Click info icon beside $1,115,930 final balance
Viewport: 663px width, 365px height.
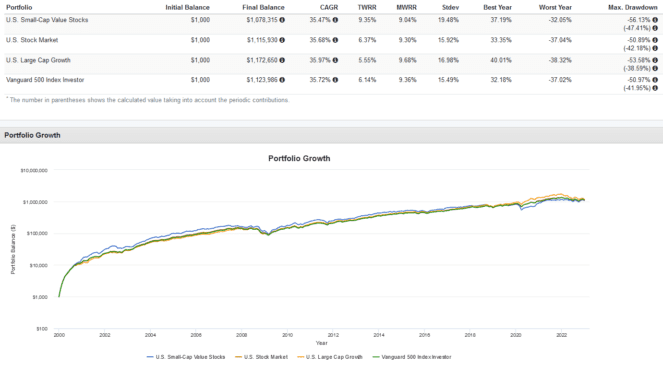point(282,40)
